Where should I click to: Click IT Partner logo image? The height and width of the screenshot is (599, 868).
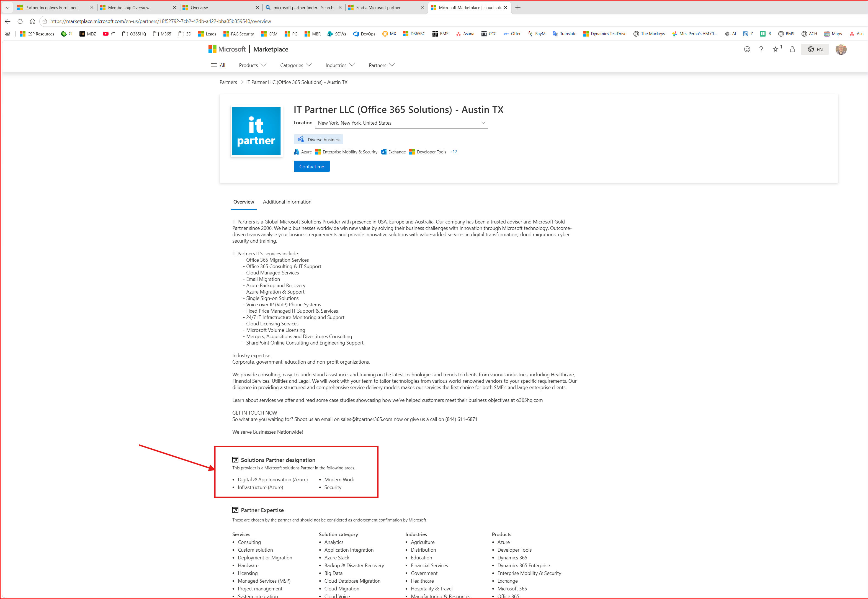pyautogui.click(x=256, y=131)
